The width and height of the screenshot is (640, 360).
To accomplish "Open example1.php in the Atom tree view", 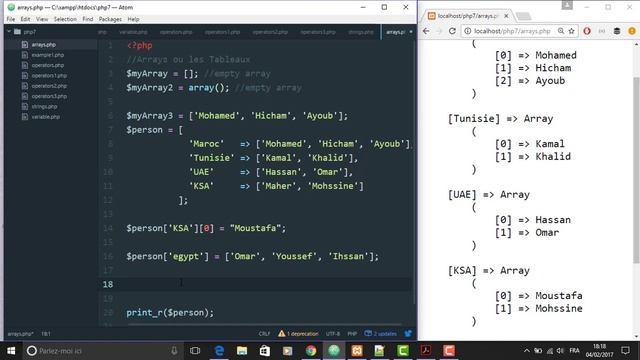I will tap(47, 55).
